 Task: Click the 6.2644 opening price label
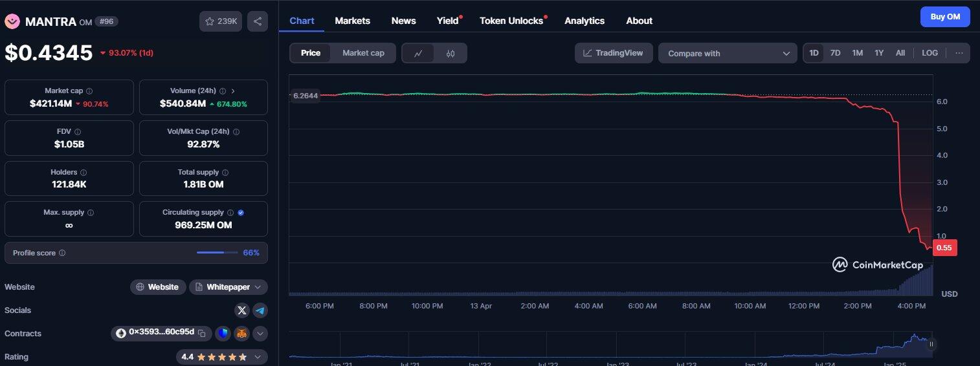306,96
